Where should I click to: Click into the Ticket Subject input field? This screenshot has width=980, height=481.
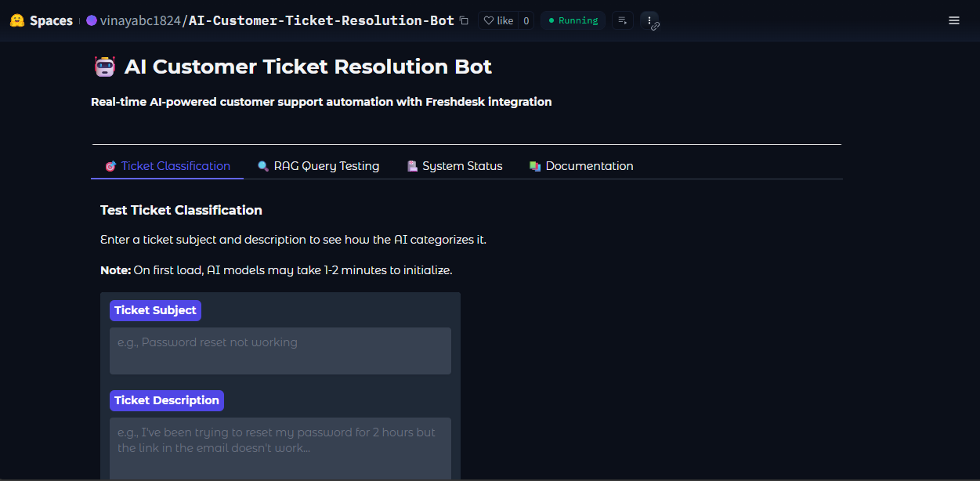(x=280, y=350)
